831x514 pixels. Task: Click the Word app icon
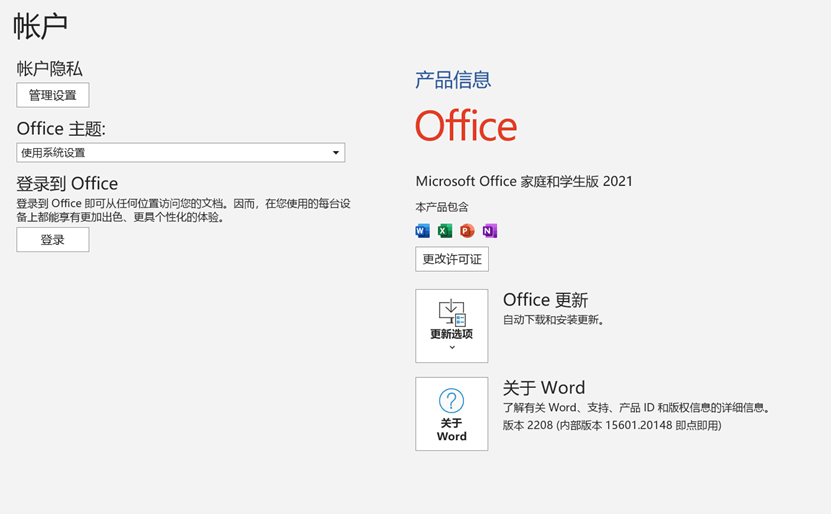click(x=422, y=231)
